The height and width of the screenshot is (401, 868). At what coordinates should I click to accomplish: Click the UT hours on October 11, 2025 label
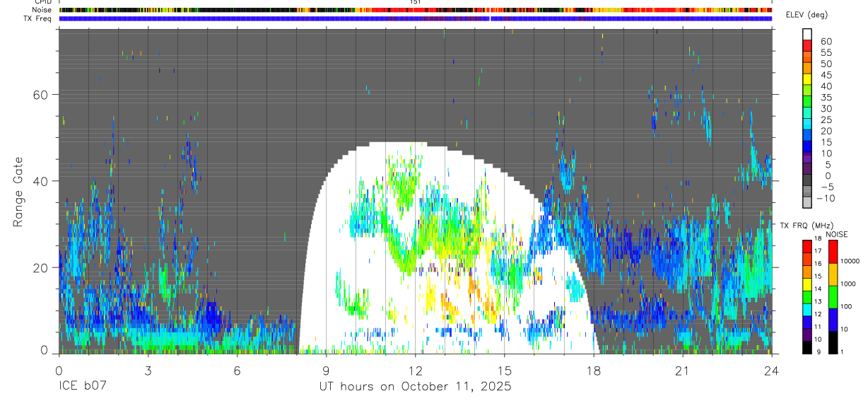(x=415, y=387)
